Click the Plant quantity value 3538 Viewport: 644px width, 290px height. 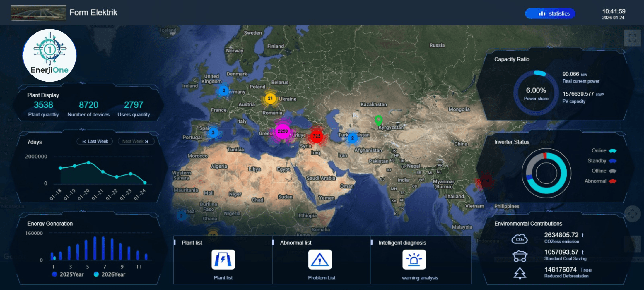coord(43,105)
